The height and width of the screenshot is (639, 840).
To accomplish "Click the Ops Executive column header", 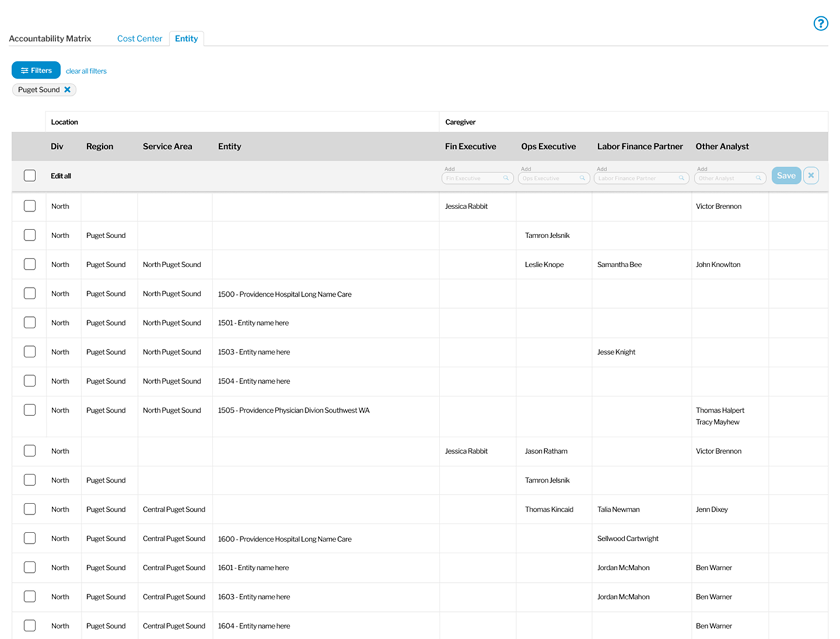I will pyautogui.click(x=548, y=146).
